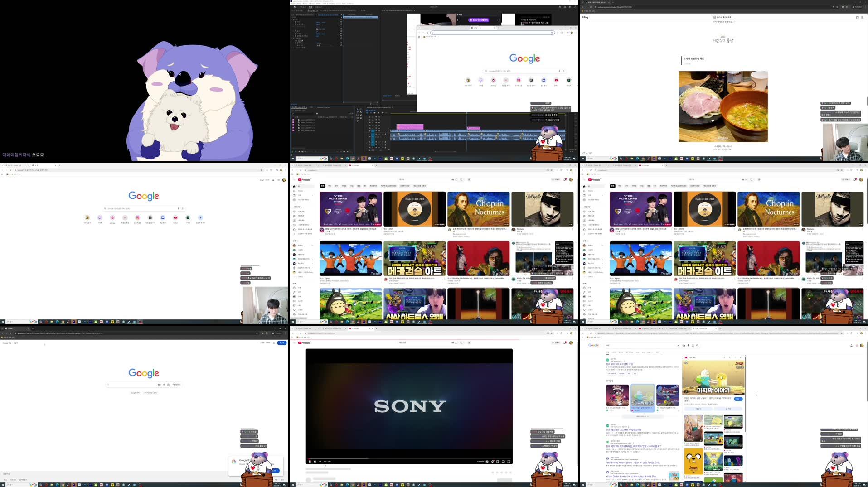Open YouTube shortcut tile on Google new tab
This screenshot has height=487, width=868.
click(x=175, y=218)
